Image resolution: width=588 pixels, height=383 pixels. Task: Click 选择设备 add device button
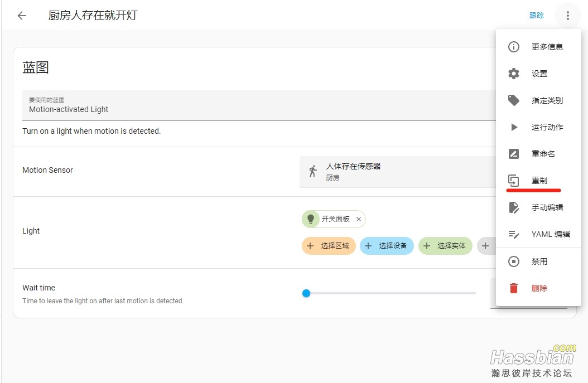[387, 246]
